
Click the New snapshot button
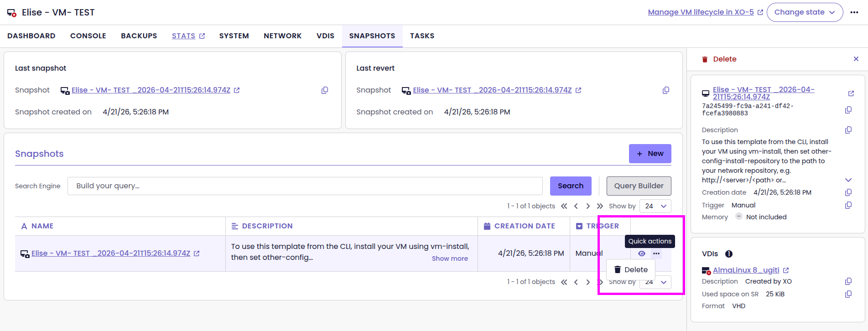[650, 154]
